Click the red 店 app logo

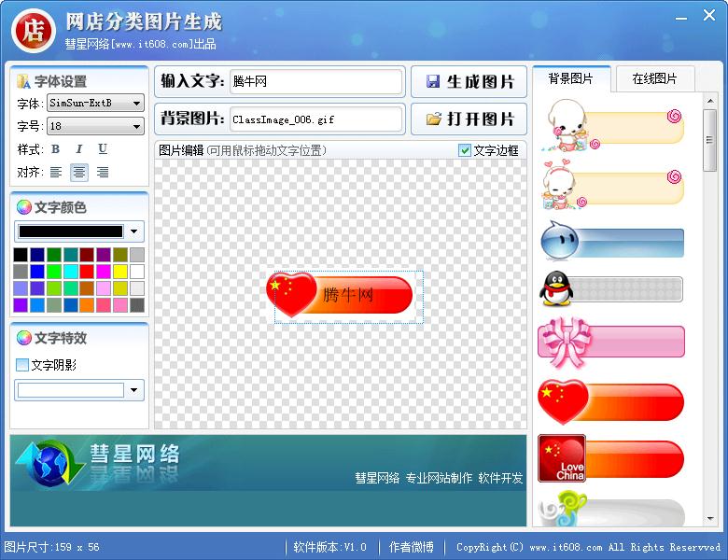[x=33, y=30]
